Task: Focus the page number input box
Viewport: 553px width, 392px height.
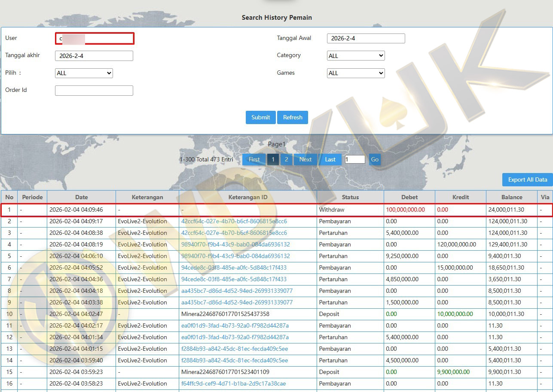Action: click(355, 159)
